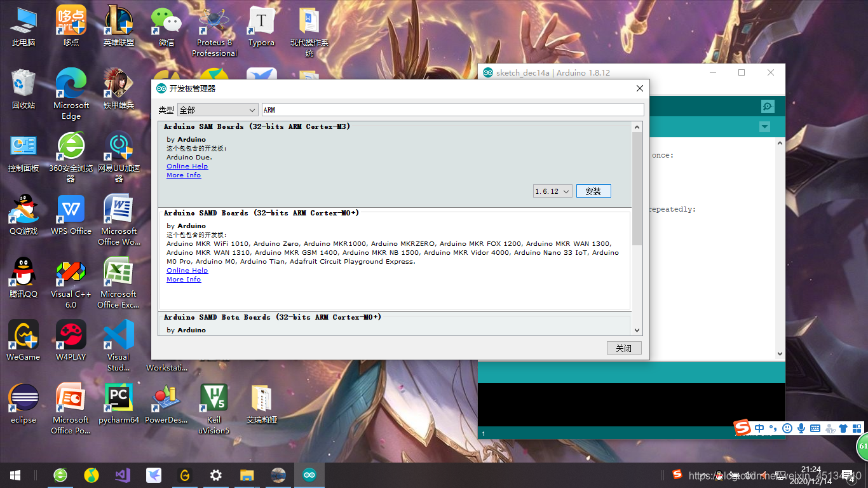Viewport: 868px width, 488px height.
Task: Open 英雄联盟 desktop shortcut
Action: tap(119, 27)
